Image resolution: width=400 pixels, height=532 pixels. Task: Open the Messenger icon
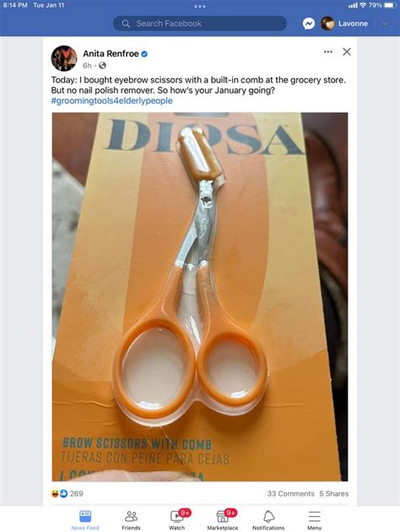pos(309,24)
